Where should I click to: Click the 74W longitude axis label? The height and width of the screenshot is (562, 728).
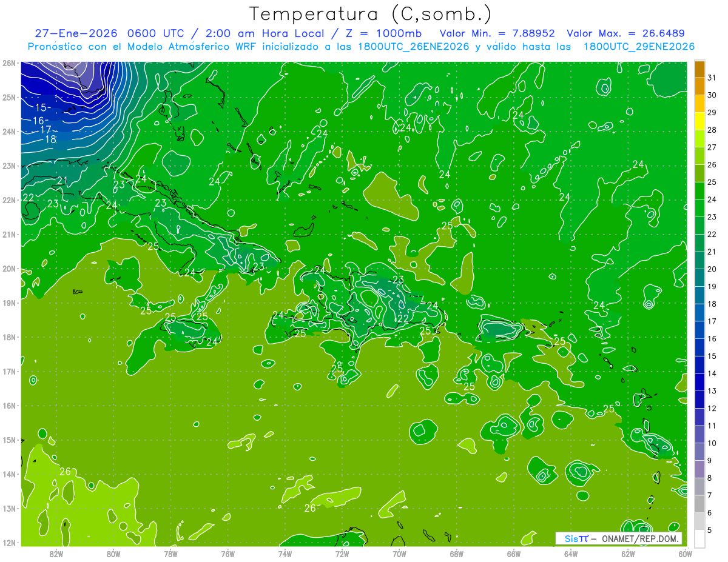tap(285, 554)
